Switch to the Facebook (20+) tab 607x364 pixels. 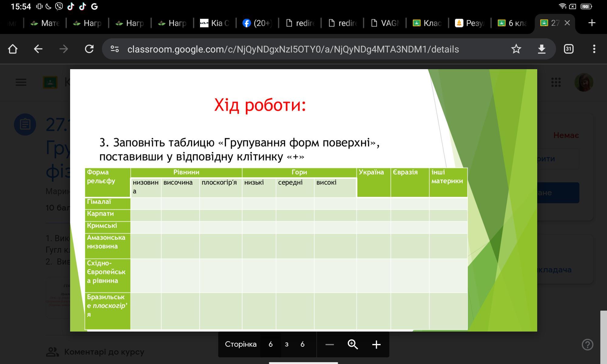point(257,23)
